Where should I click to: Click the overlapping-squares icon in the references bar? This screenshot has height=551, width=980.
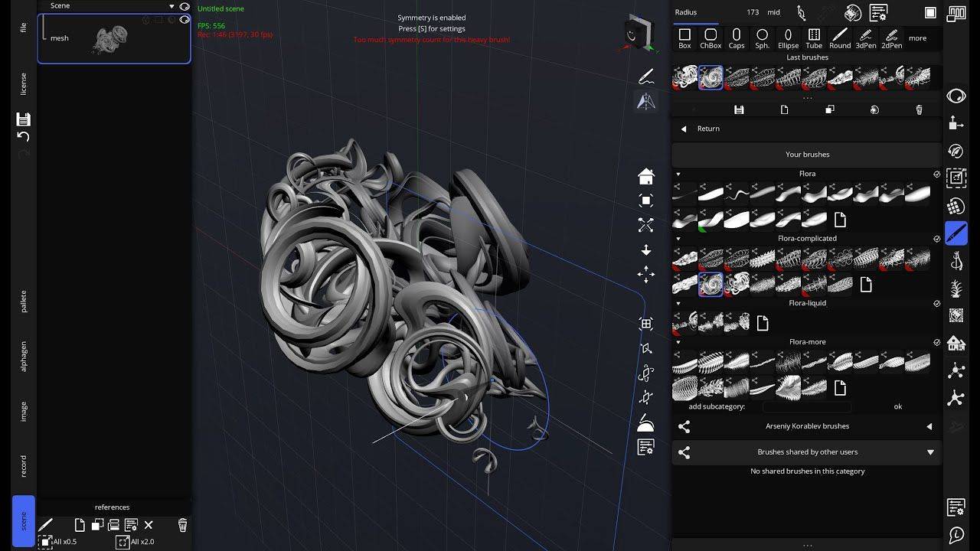pyautogui.click(x=97, y=525)
